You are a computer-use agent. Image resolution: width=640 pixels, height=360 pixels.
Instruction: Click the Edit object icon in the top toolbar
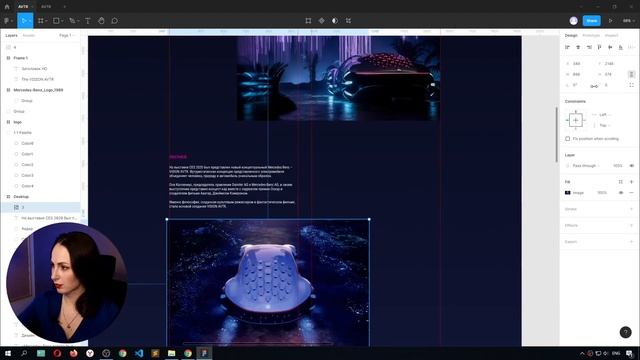[x=308, y=20]
